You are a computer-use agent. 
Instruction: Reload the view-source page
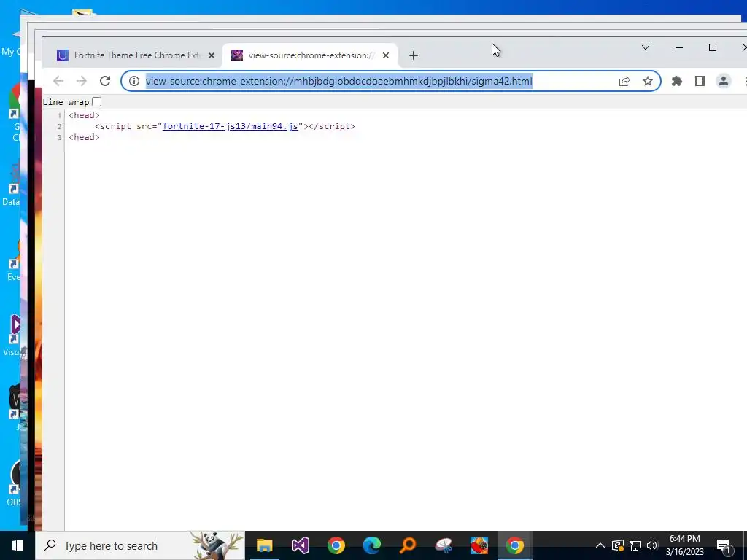(105, 81)
